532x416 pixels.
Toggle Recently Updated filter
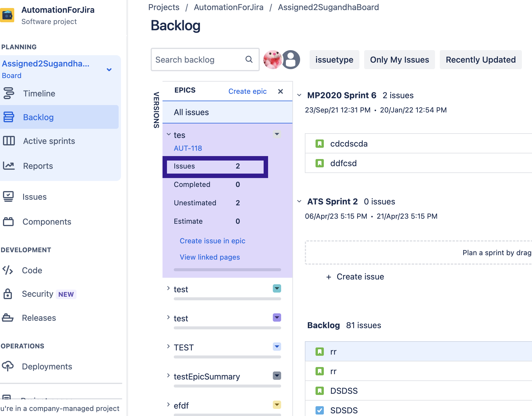coord(480,60)
